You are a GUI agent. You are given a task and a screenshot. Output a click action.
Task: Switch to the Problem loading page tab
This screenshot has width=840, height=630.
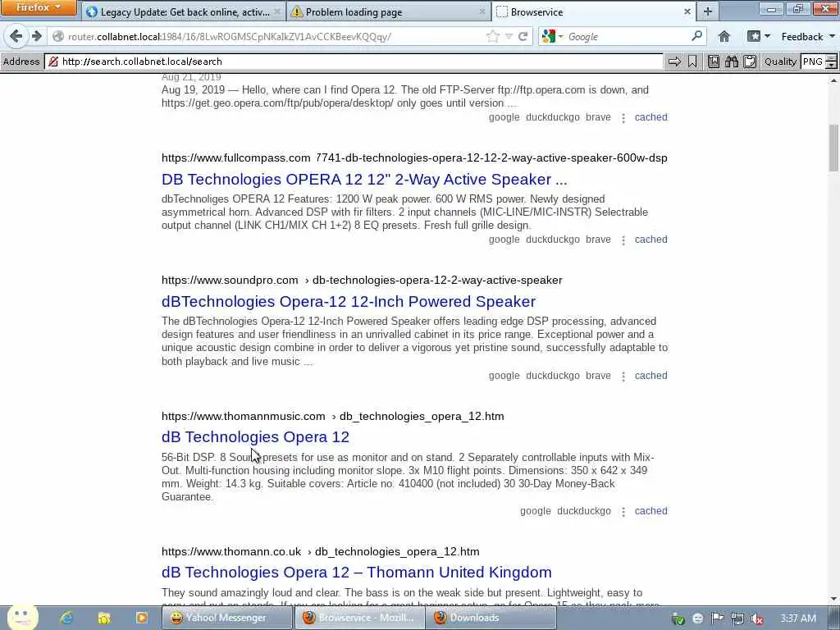coord(390,11)
